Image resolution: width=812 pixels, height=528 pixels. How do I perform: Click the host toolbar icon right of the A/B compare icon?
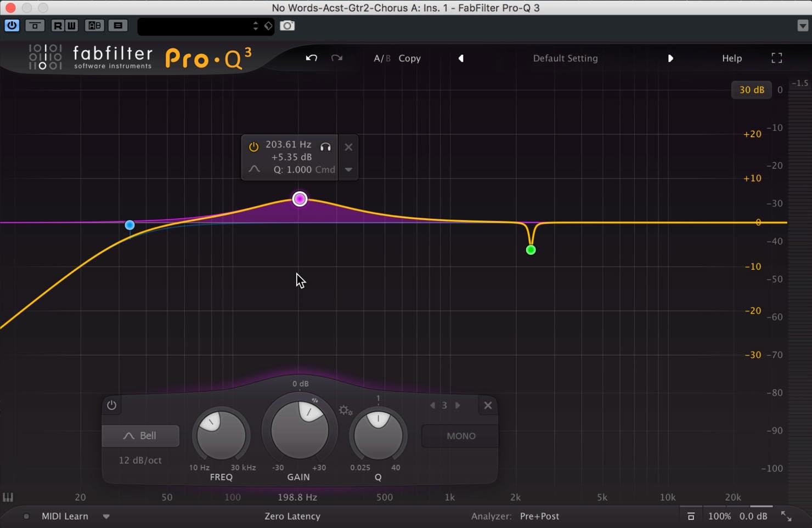coord(117,26)
